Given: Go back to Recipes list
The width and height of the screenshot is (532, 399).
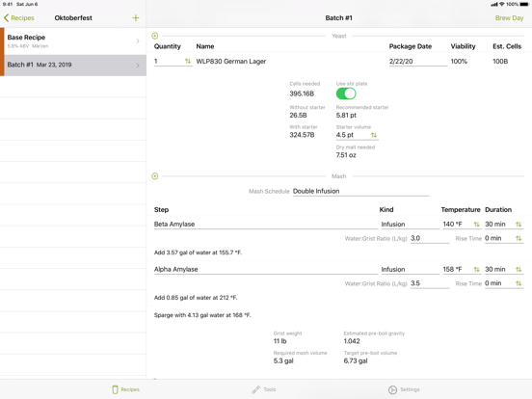Looking at the screenshot, I should (x=19, y=18).
